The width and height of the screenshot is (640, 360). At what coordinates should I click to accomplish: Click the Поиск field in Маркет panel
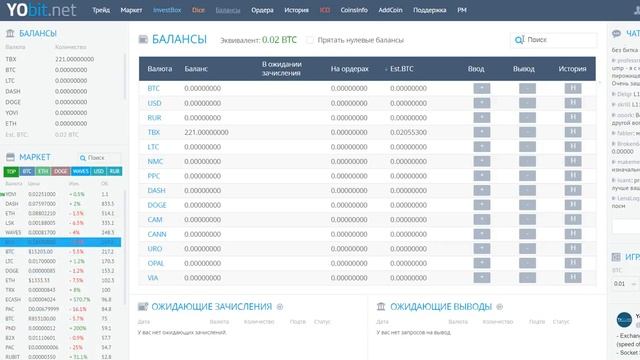[x=99, y=158]
